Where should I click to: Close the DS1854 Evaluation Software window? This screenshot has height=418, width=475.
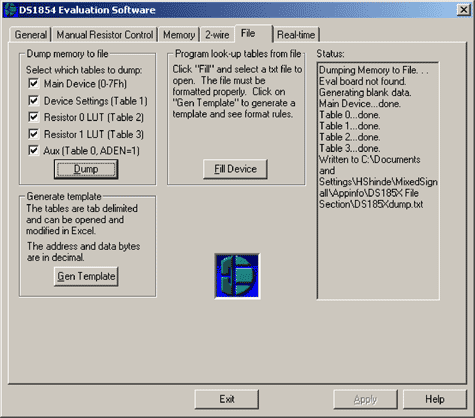pyautogui.click(x=464, y=10)
